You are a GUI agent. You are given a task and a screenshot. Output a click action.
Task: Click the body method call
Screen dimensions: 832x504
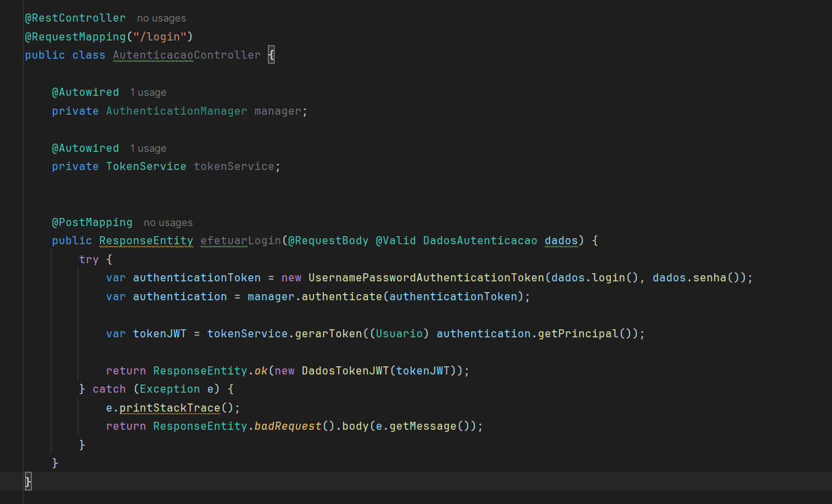pyautogui.click(x=355, y=426)
